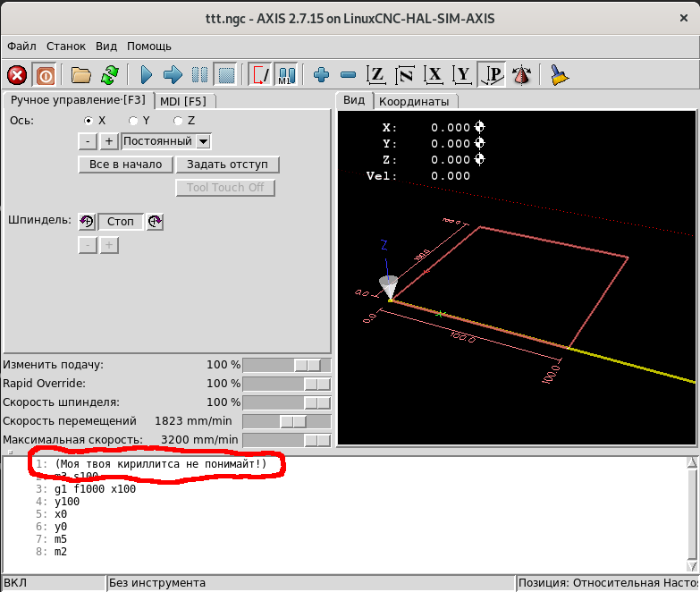Close the AXIS window

pos(684,18)
